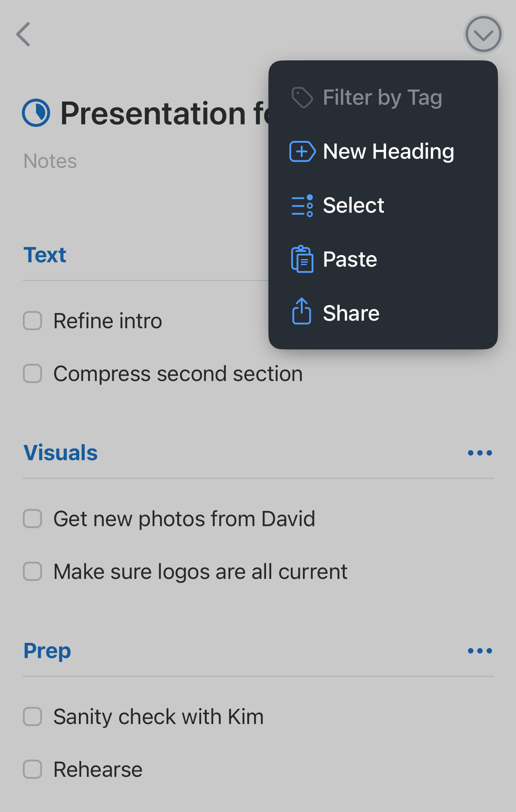
Task: Open the Prep heading ellipsis menu
Action: point(480,651)
